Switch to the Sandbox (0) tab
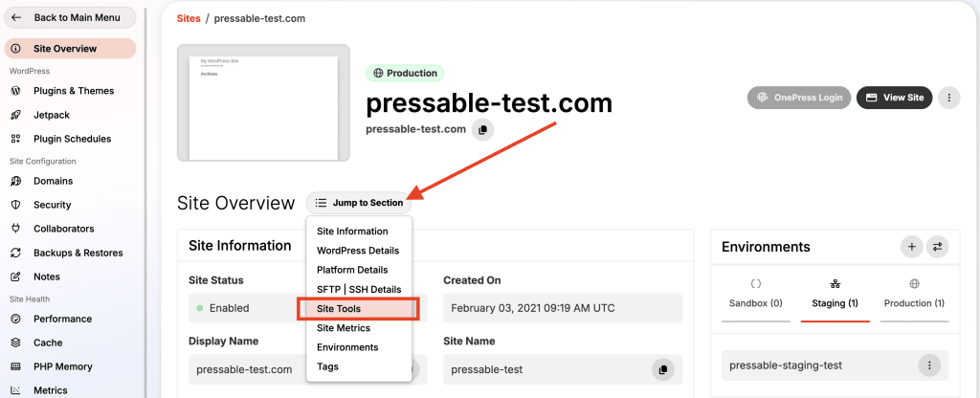 pyautogui.click(x=755, y=295)
